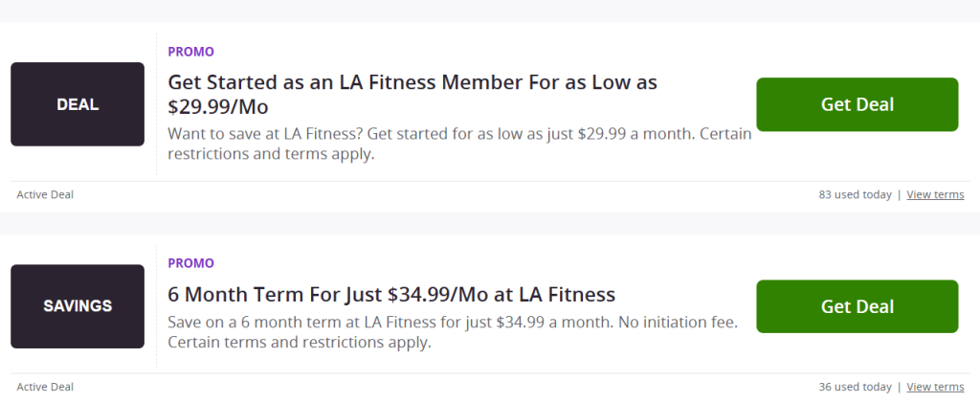Click the 'Want to save at LA Fitness?' description
Viewport: 980px width, 403px height.
click(x=459, y=134)
